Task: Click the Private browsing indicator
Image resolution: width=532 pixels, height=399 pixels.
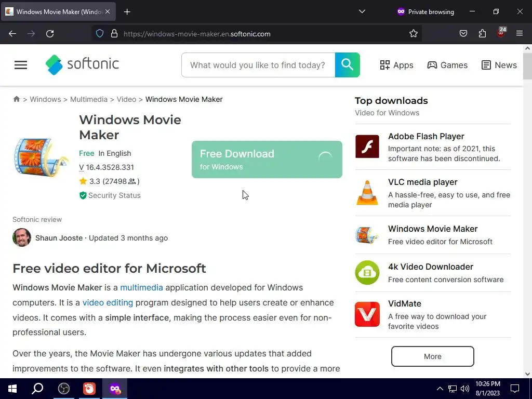Action: [x=425, y=12]
